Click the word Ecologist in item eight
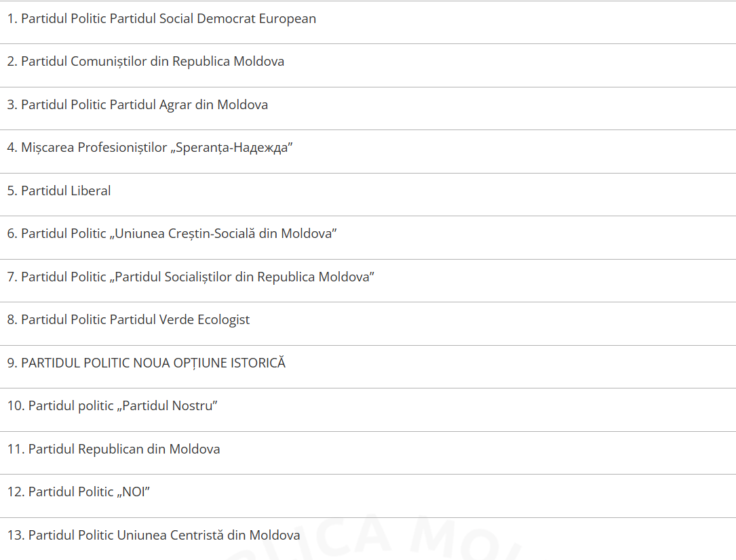Image resolution: width=736 pixels, height=560 pixels. (x=223, y=320)
